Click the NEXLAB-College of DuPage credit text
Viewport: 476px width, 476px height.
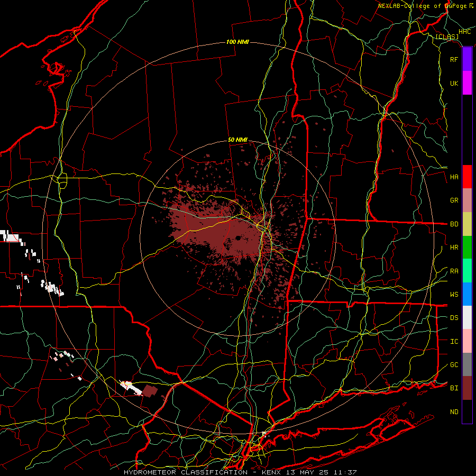pos(425,6)
